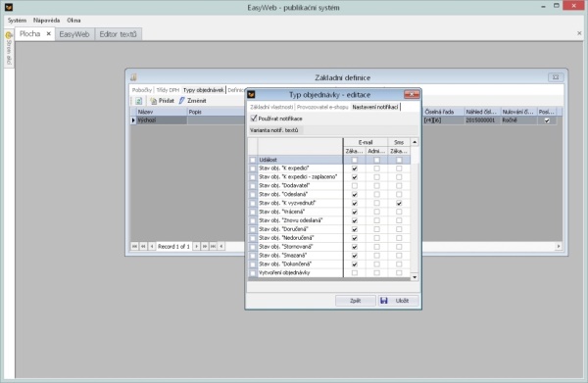The width and height of the screenshot is (588, 383).
Task: Toggle the Posl... checkbox in Výchozí row
Action: point(547,120)
